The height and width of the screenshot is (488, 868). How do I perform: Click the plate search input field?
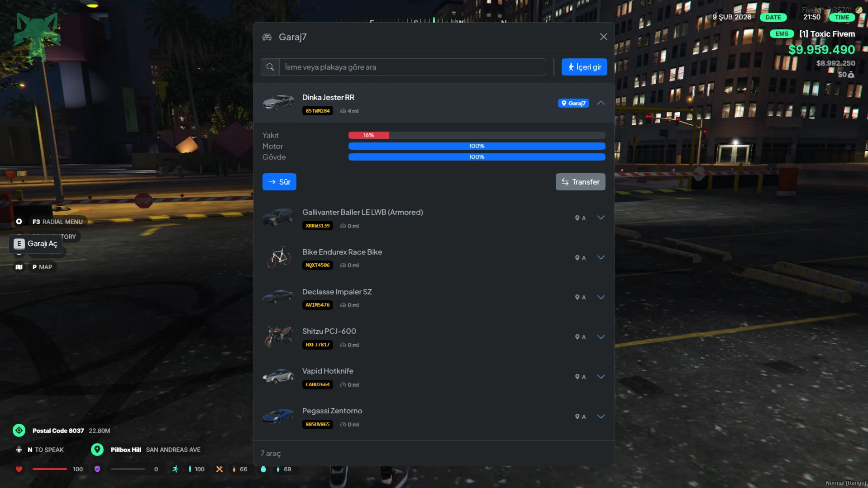[413, 67]
